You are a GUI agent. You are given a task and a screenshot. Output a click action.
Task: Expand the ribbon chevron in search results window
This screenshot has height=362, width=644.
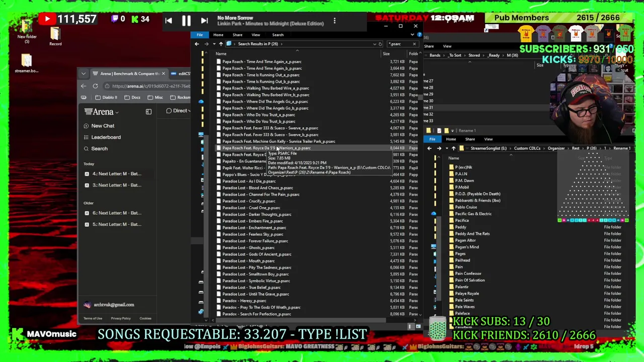pos(413,35)
